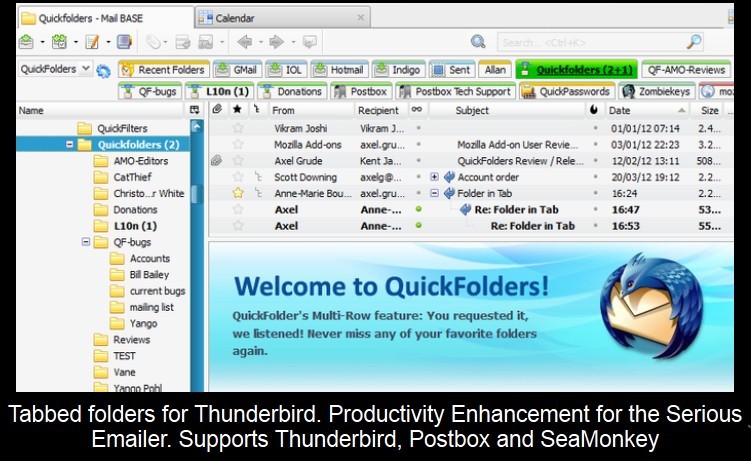Image resolution: width=751 pixels, height=461 pixels.
Task: Click the Get Mail toolbar icon
Action: pyautogui.click(x=26, y=42)
